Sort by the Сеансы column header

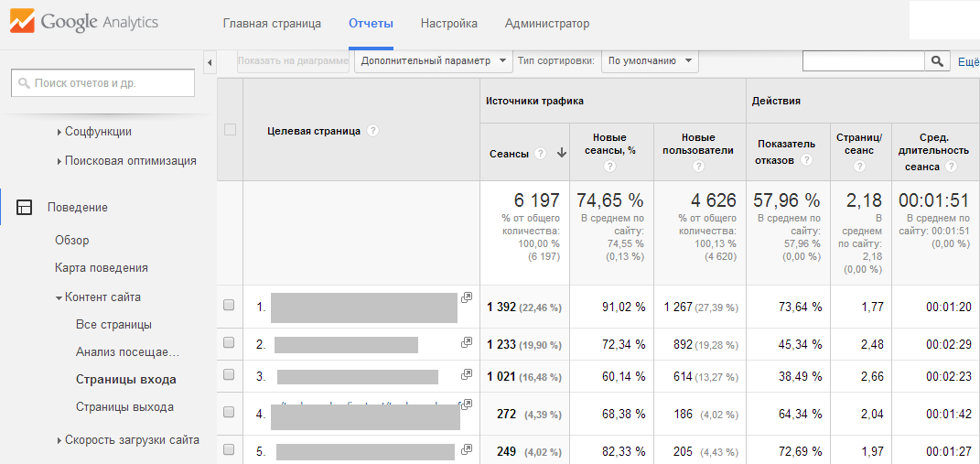click(509, 154)
